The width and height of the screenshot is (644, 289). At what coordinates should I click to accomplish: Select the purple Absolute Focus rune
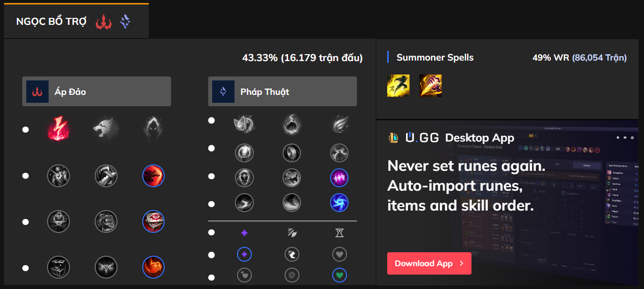[339, 177]
